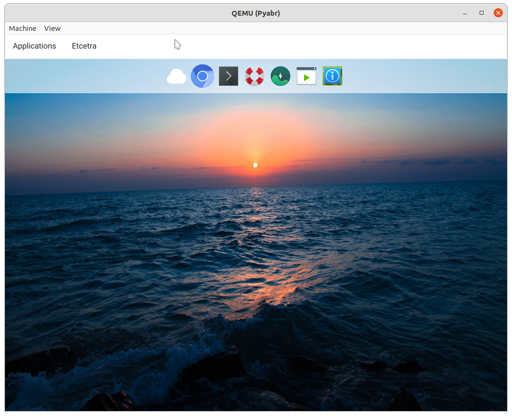Open the white cloud app in dock
Image resolution: width=512 pixels, height=416 pixels.
click(x=176, y=76)
